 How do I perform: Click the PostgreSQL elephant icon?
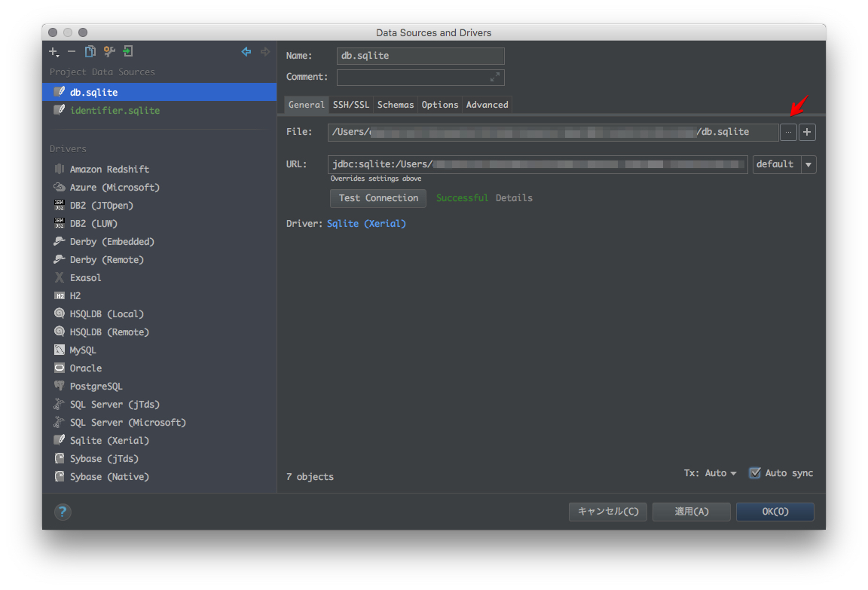(60, 386)
